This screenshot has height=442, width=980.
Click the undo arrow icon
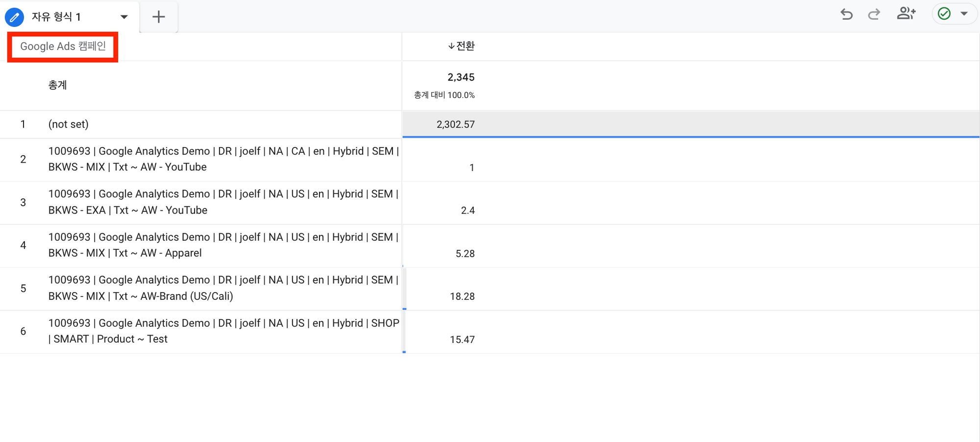846,14
